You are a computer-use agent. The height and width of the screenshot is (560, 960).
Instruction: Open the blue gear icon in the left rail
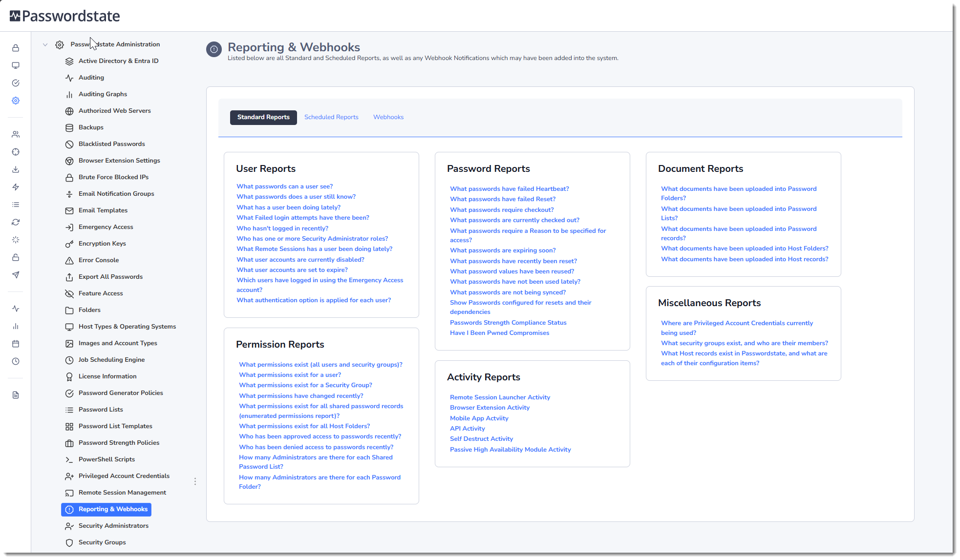[16, 101]
